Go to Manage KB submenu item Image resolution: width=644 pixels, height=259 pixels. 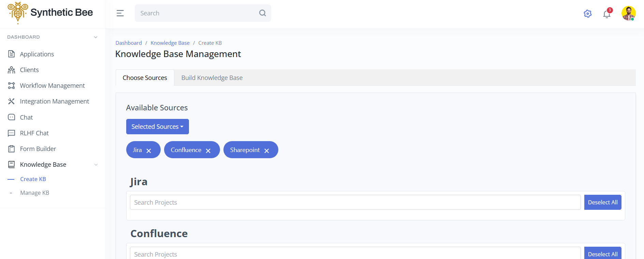click(x=35, y=193)
